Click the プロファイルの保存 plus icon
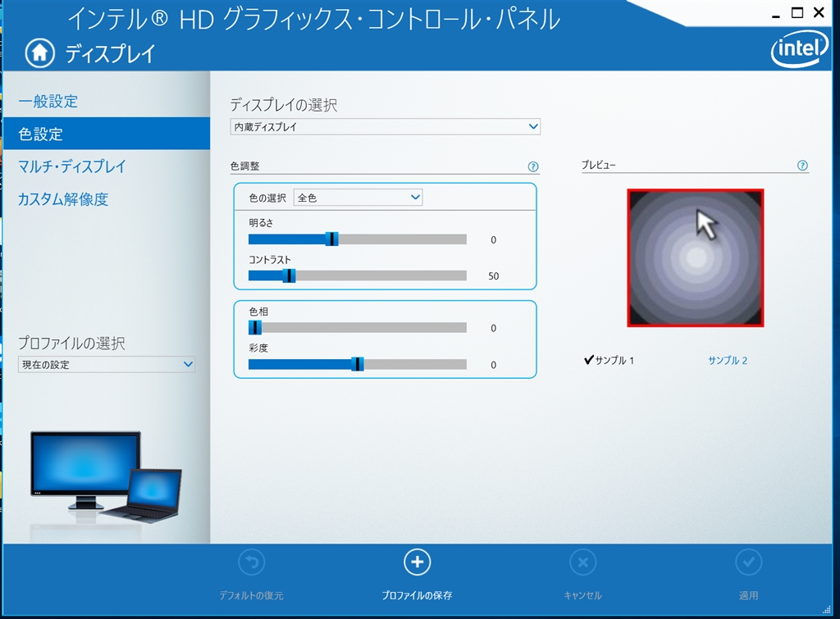840x619 pixels. [x=417, y=562]
